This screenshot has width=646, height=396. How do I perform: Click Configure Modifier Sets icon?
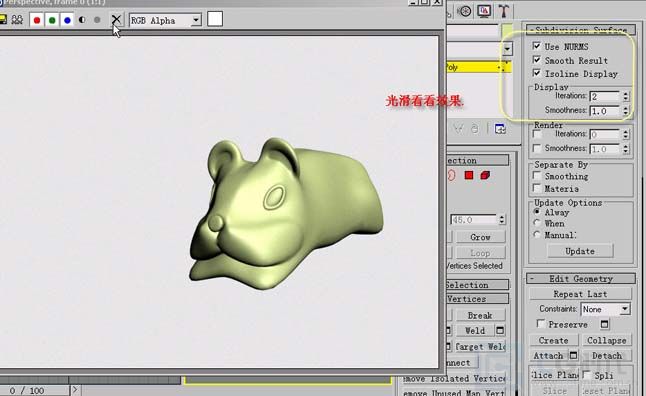(x=500, y=129)
